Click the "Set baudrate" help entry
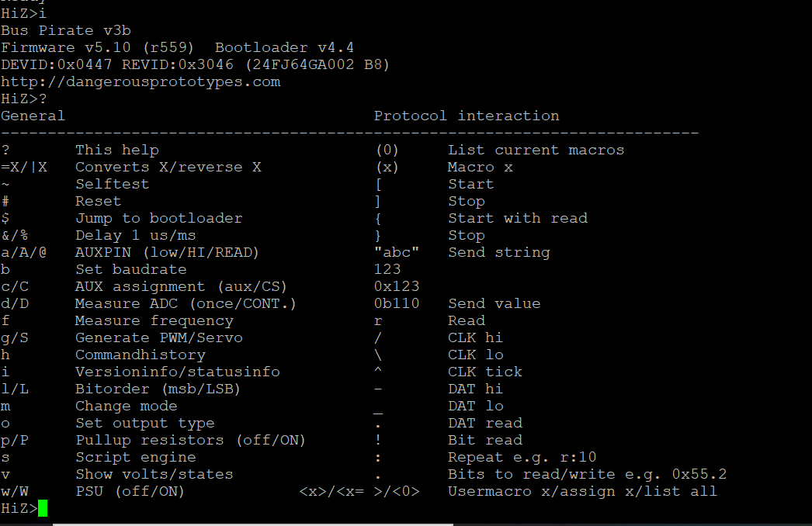 [130, 269]
